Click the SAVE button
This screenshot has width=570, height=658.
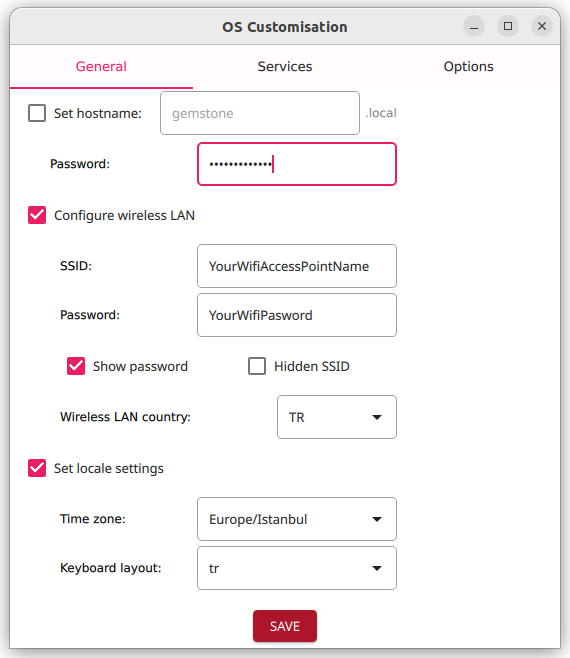click(285, 626)
